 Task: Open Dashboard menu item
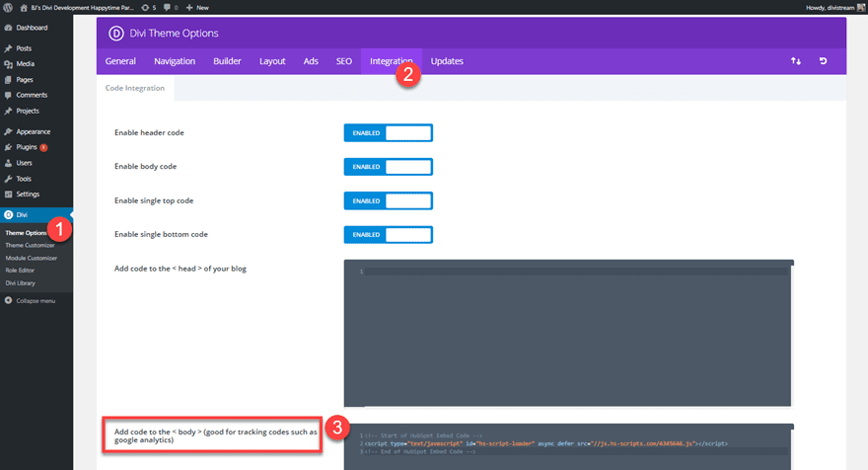36,28
